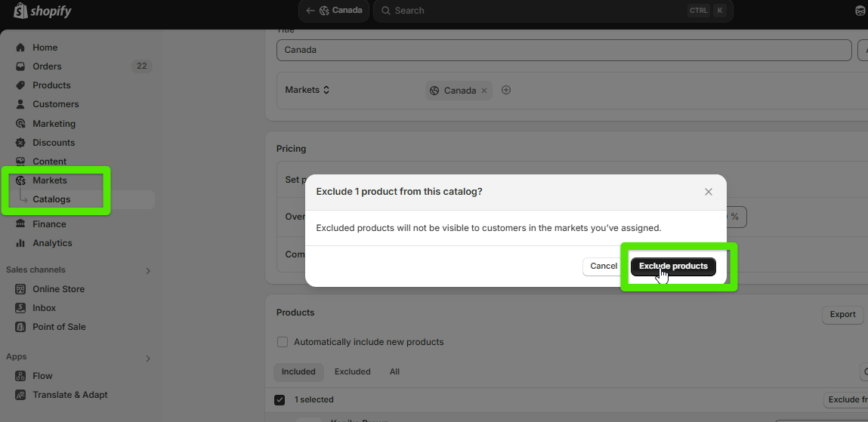Remove the Canada market tag
The width and height of the screenshot is (868, 422).
tap(484, 91)
